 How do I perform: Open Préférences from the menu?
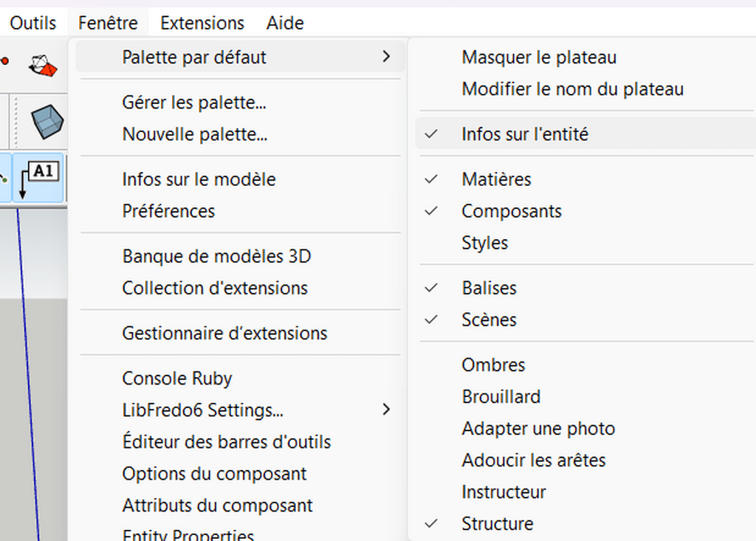coord(168,211)
